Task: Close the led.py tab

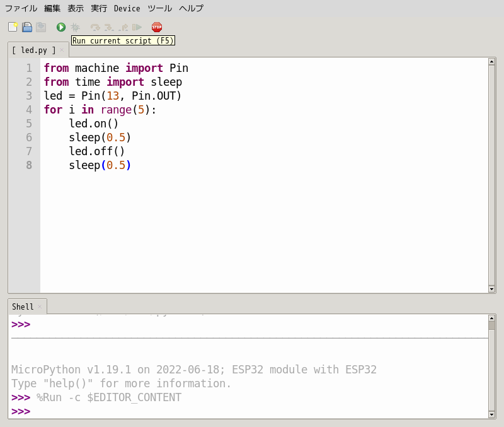Action: (62, 50)
